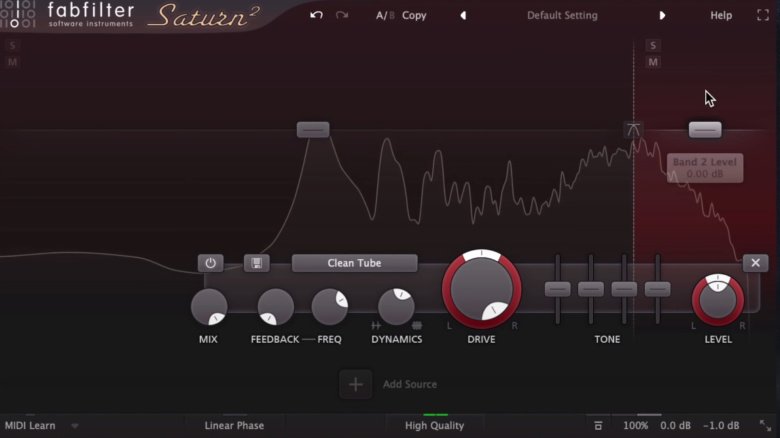
Task: Go to previous preset with left arrow
Action: pyautogui.click(x=463, y=15)
